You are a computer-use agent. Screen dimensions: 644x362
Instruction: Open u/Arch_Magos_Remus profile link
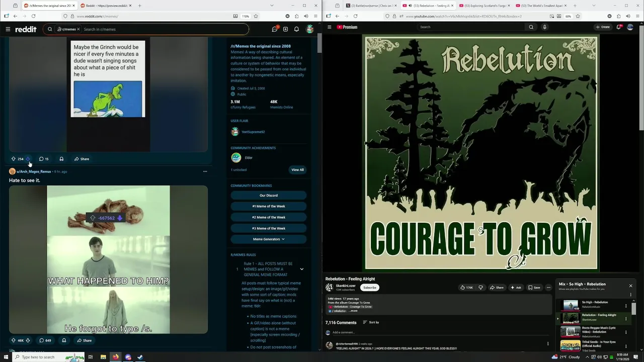pyautogui.click(x=34, y=171)
